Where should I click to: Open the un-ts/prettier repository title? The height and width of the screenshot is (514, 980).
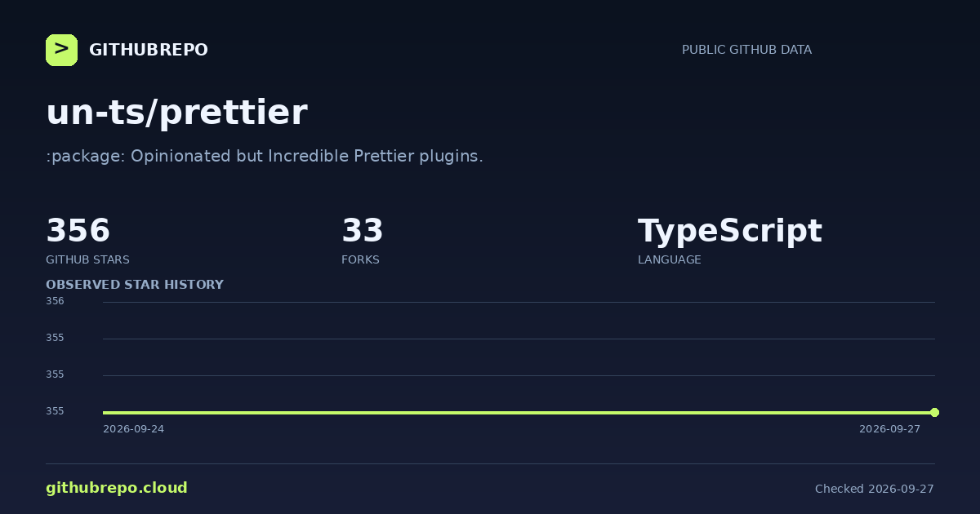tap(176, 113)
